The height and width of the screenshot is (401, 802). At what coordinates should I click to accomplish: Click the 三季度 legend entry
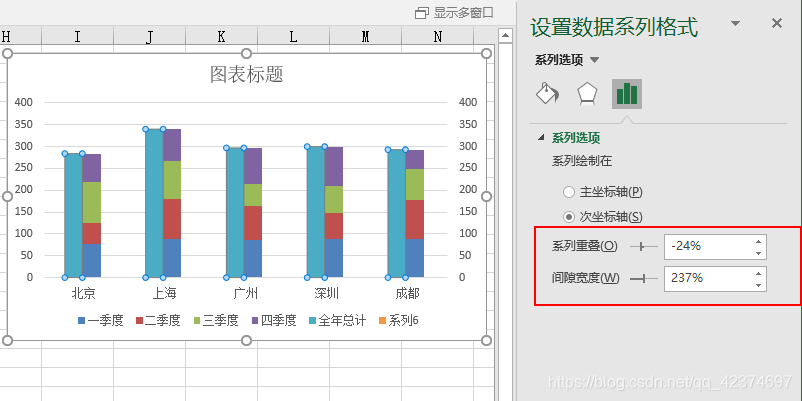pyautogui.click(x=216, y=321)
